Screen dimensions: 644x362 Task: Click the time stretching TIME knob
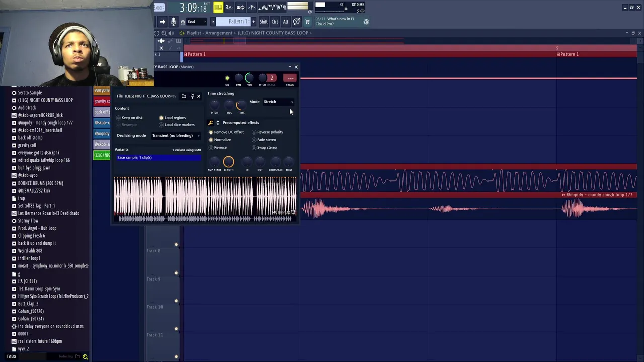(x=241, y=105)
